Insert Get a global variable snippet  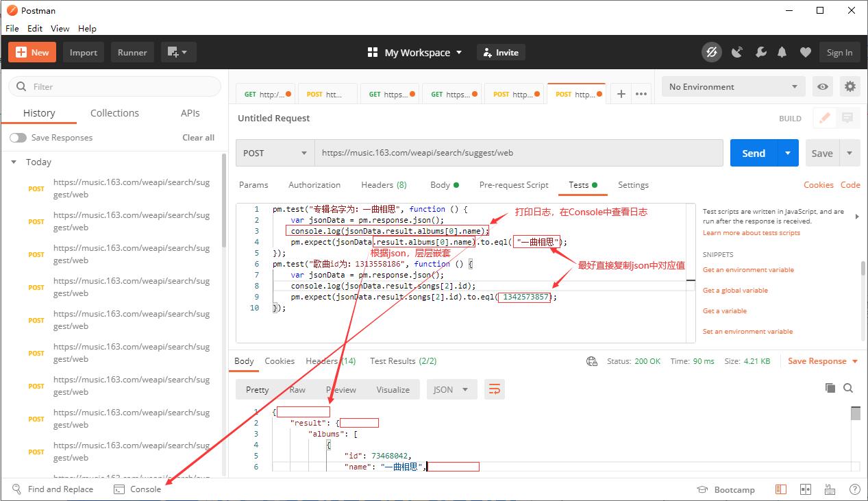click(735, 291)
